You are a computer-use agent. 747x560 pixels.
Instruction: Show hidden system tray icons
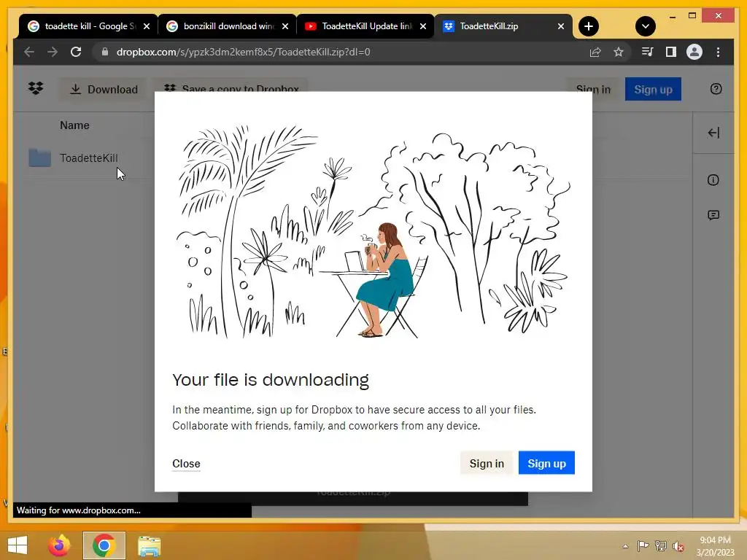click(625, 546)
